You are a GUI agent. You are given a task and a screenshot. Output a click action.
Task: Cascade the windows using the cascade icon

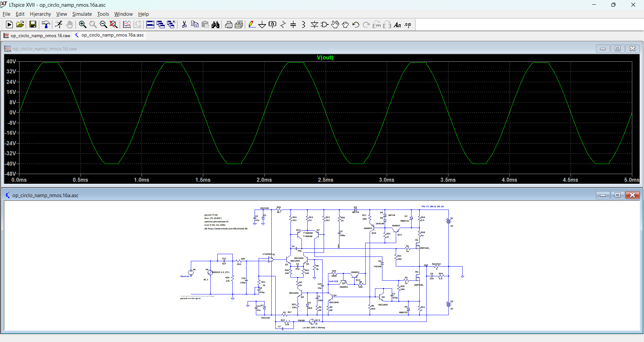coord(161,24)
